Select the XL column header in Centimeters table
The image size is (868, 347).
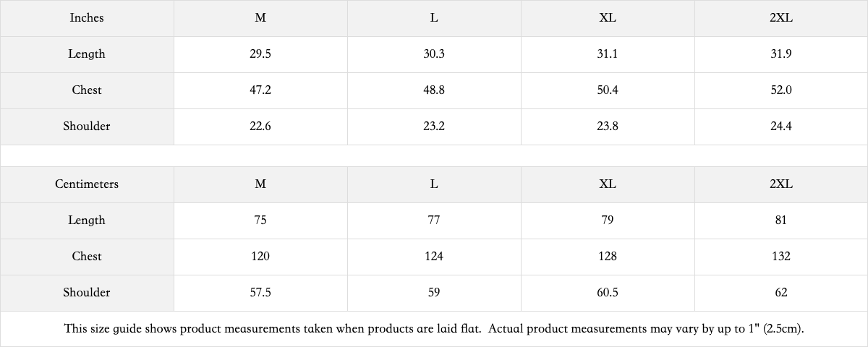pyautogui.click(x=608, y=184)
